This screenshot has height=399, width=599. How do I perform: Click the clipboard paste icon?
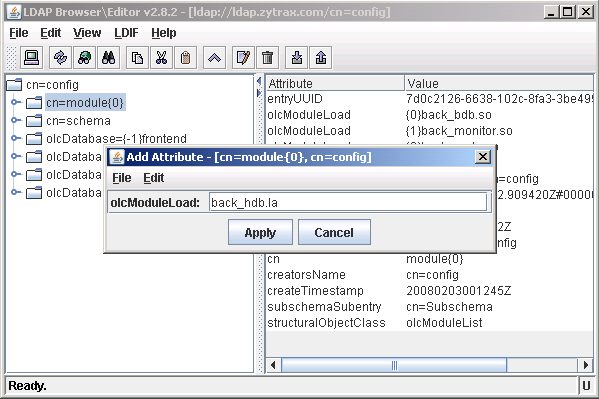pyautogui.click(x=185, y=58)
